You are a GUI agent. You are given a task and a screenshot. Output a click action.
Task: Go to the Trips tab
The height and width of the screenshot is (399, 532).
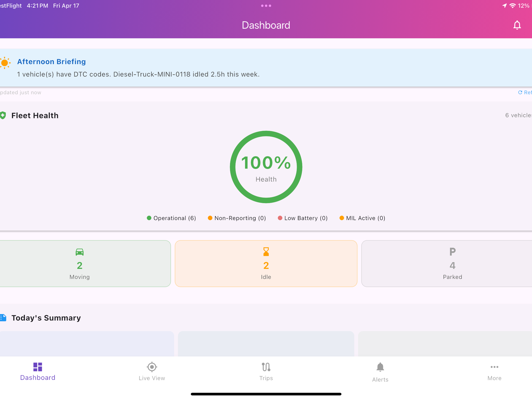266,372
